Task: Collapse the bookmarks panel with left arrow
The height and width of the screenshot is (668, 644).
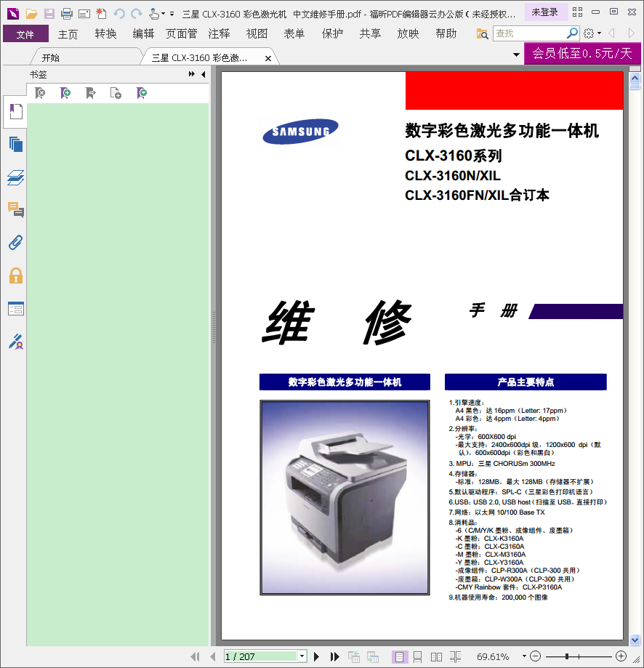Action: pyautogui.click(x=204, y=74)
